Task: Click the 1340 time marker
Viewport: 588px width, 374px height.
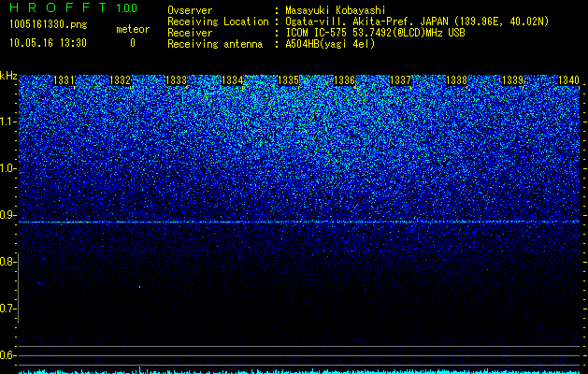Action: pyautogui.click(x=569, y=80)
